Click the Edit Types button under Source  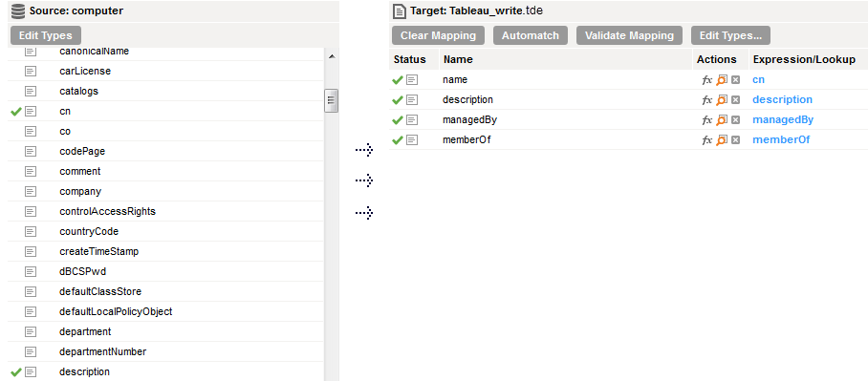coord(45,35)
